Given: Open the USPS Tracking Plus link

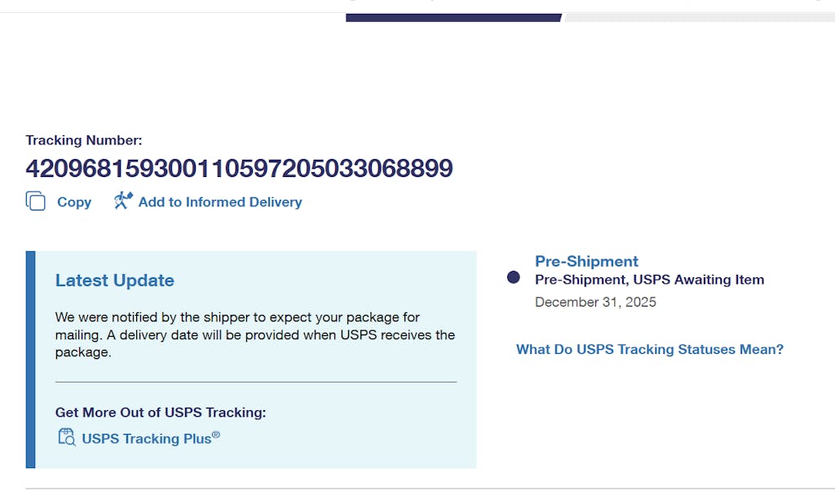Looking at the screenshot, I should (x=151, y=438).
